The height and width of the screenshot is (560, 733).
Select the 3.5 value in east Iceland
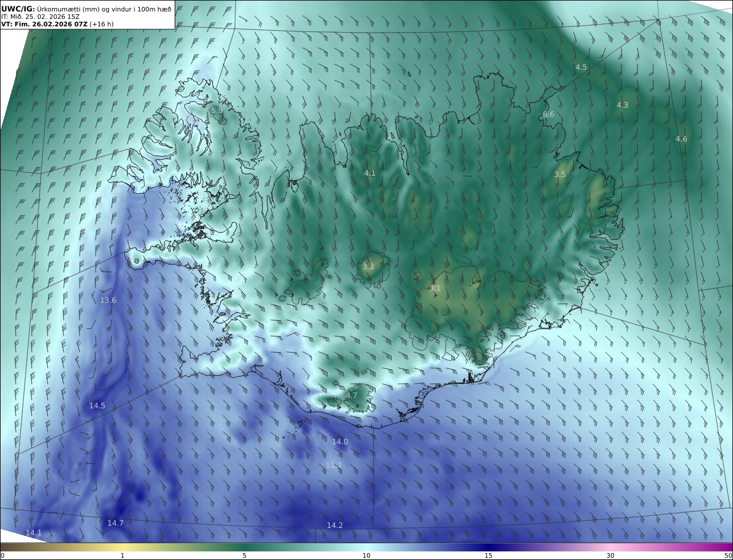click(560, 174)
